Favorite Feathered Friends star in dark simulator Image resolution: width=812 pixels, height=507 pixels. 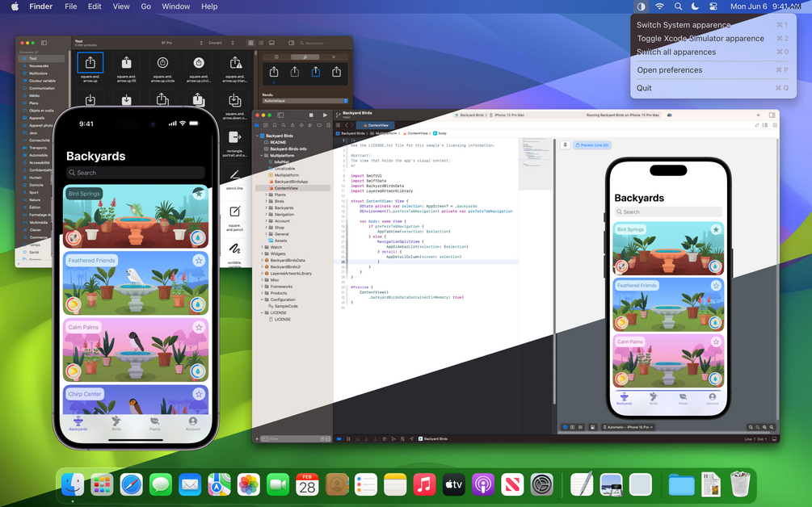tap(198, 260)
